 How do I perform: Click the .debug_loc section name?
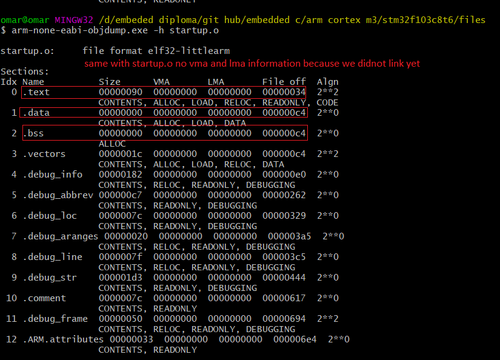click(x=50, y=216)
